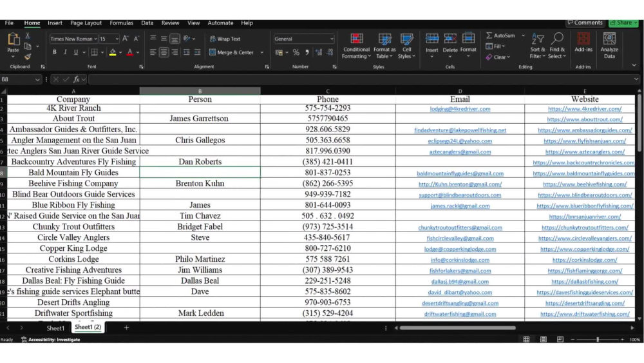644x363 pixels.
Task: Apply the red font color
Action: coord(130,52)
